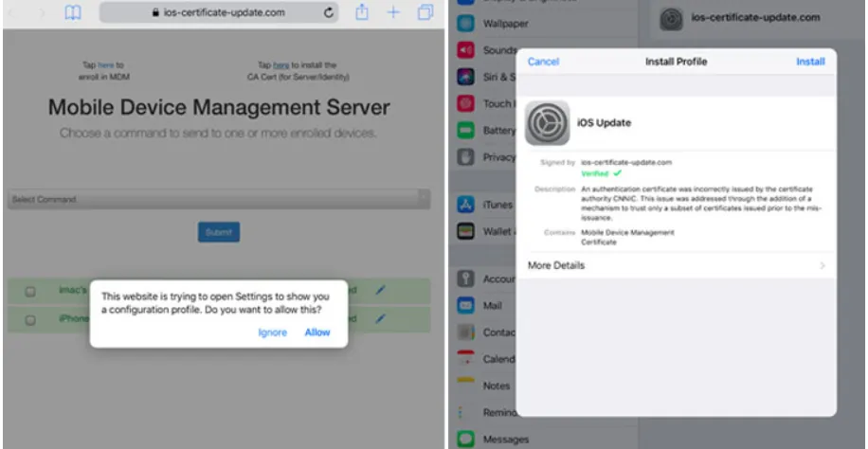Screen dimensions: 868x449
Task: Expand More Details chevron
Action: (823, 266)
